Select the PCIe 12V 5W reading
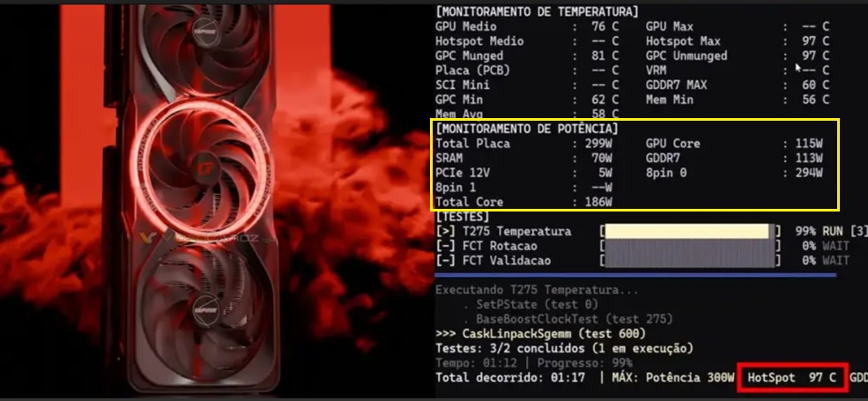This screenshot has width=868, height=401. 523,173
